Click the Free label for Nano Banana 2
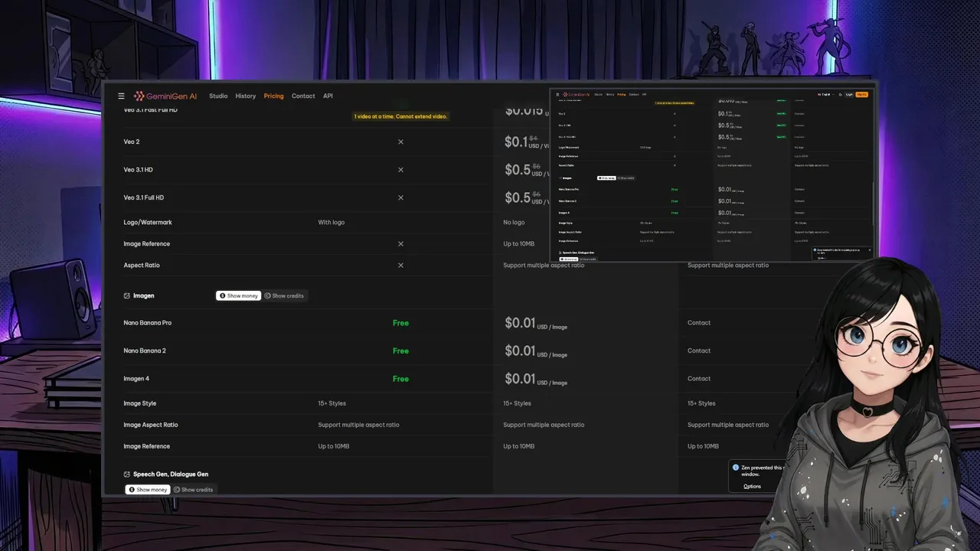Viewport: 980px width, 551px height. pos(400,350)
